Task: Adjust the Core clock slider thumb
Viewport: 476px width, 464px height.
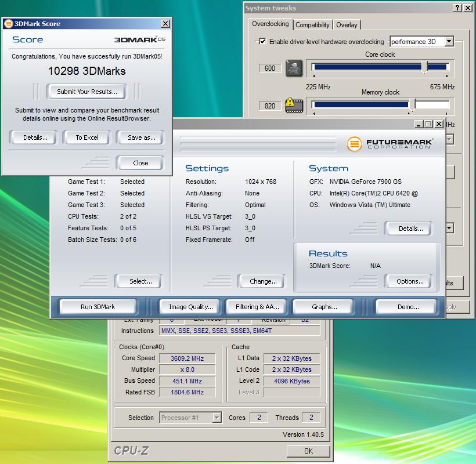Action: [x=425, y=67]
